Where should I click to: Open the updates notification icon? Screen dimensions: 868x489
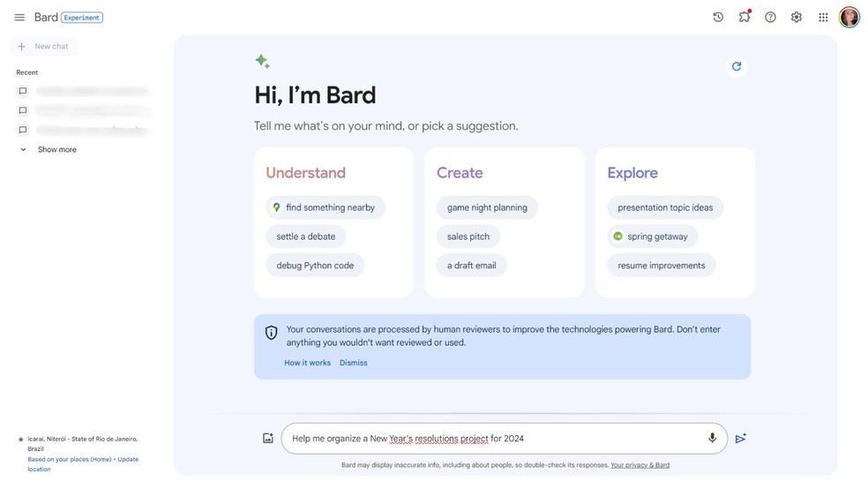pyautogui.click(x=745, y=18)
